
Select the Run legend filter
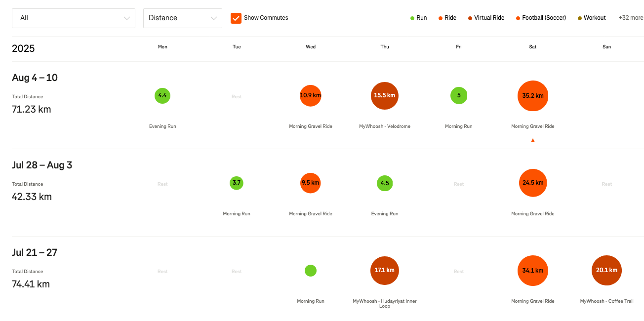click(418, 18)
